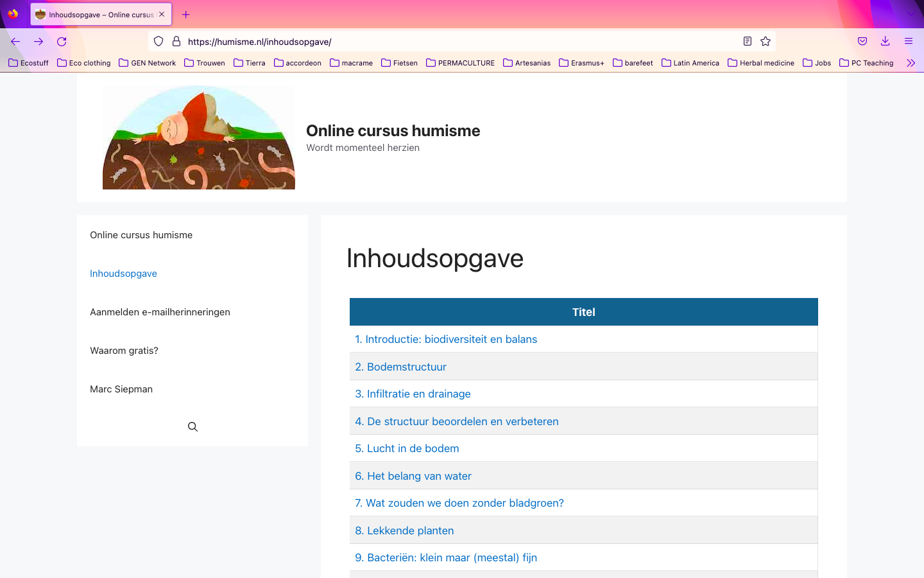Screen dimensions: 924x578
Task: Open the tracking protection shield icon
Action: coord(158,42)
